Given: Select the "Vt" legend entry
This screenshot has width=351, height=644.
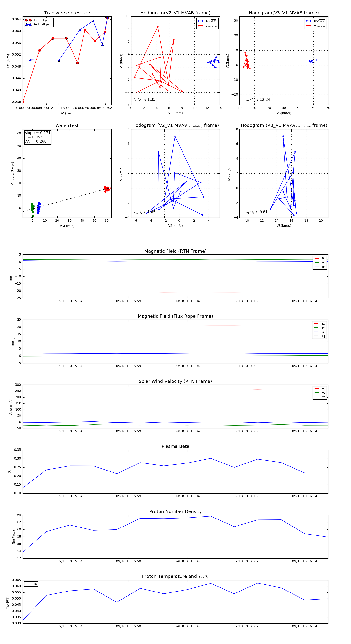Looking at the screenshot, I should click(x=320, y=393).
